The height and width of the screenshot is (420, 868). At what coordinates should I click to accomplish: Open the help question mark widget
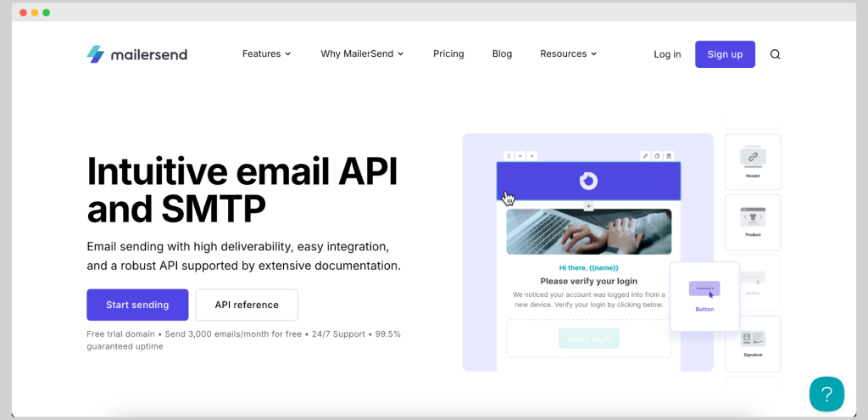click(x=826, y=394)
